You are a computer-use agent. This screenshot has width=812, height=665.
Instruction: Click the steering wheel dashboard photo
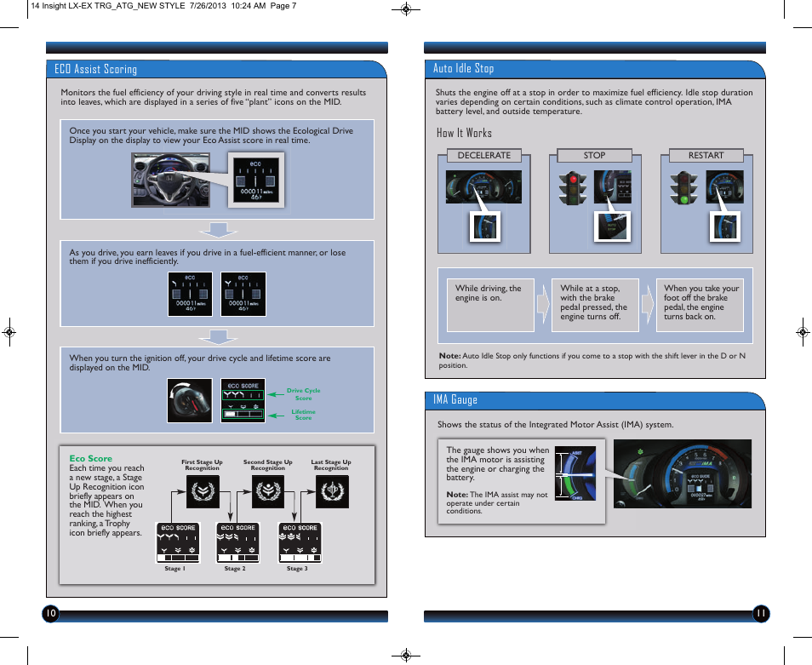point(171,181)
